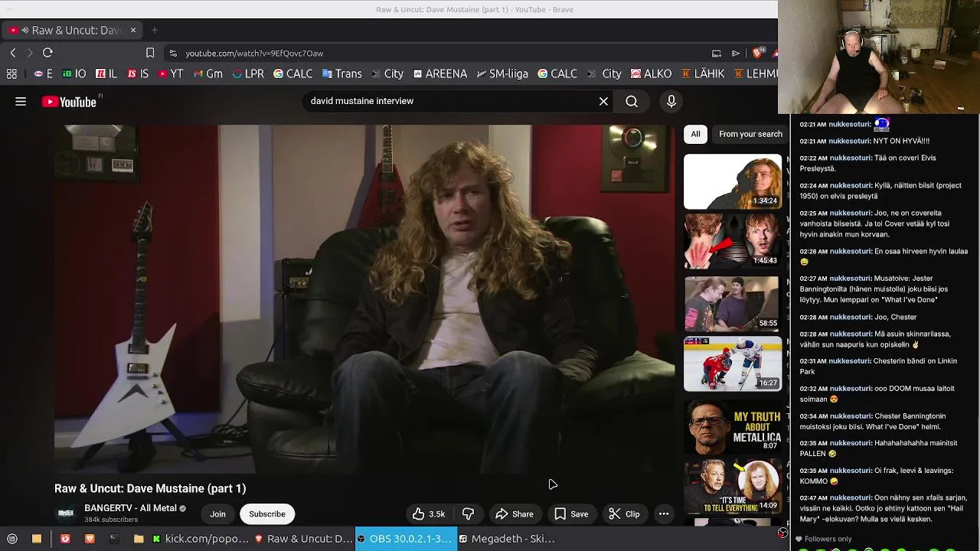Open the AREENA bookmark

439,73
